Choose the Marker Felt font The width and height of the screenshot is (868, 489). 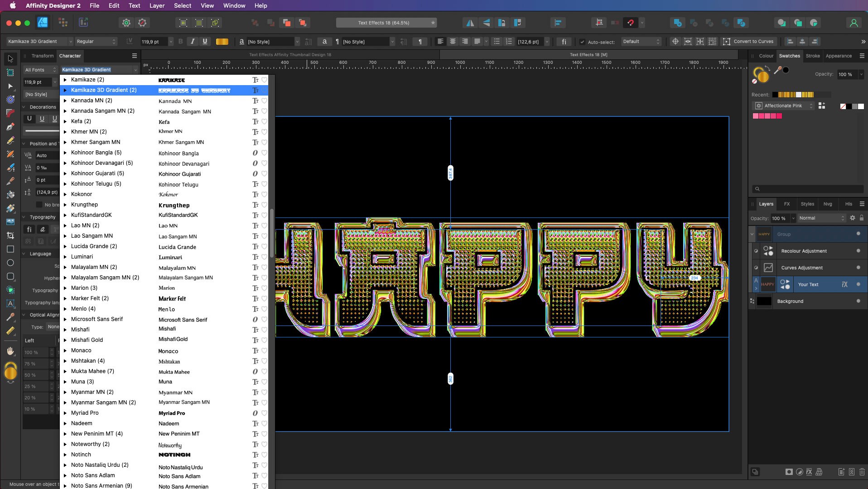pyautogui.click(x=164, y=298)
